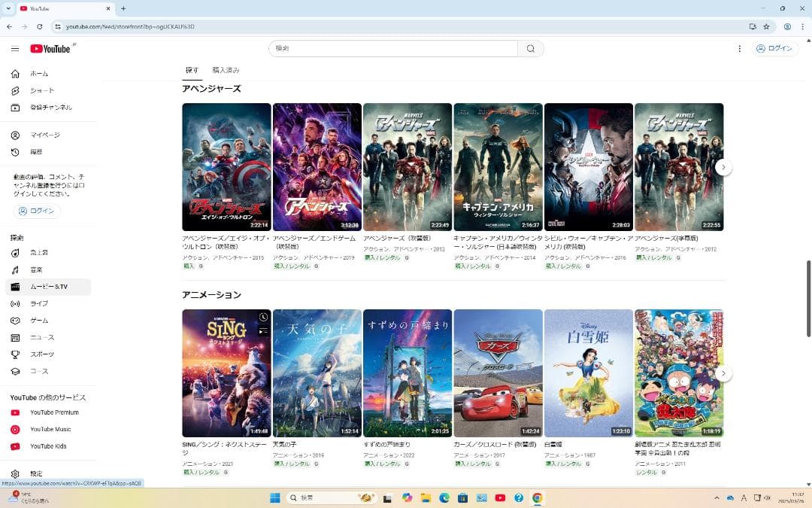The width and height of the screenshot is (812, 508).
Task: Open Shorts (ショート) in sidebar
Action: pos(42,90)
